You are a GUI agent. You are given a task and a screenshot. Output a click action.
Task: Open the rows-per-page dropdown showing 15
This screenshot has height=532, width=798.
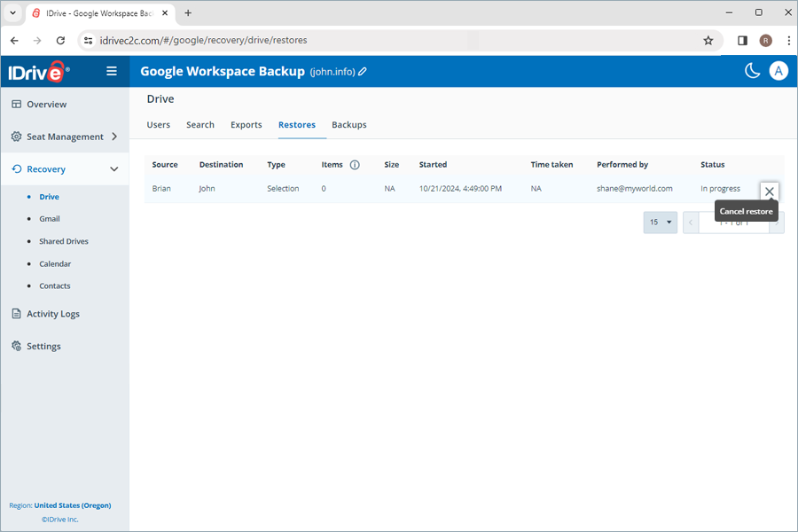click(660, 223)
